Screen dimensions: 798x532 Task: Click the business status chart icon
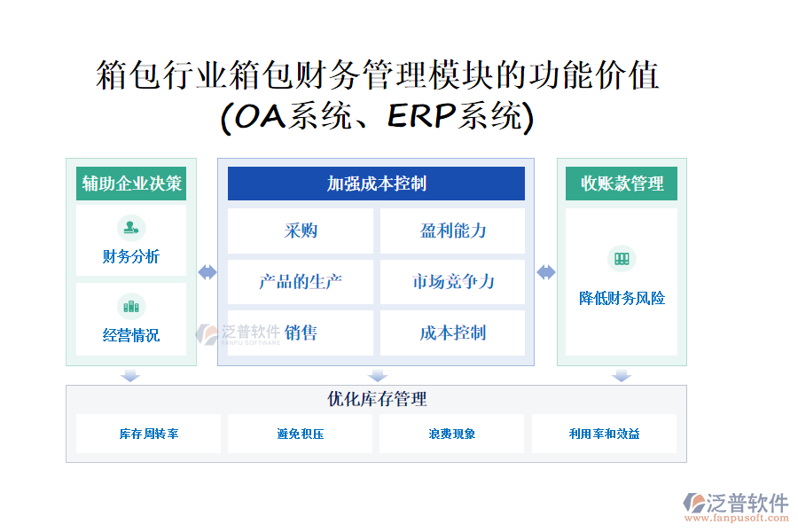pos(131,307)
